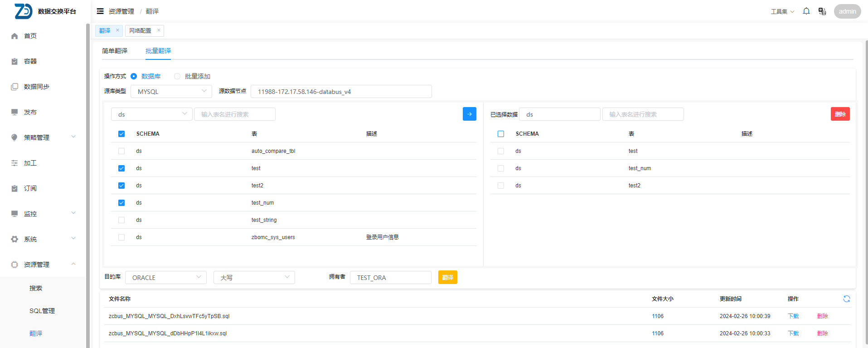Image resolution: width=868 pixels, height=348 pixels.
Task: Select the 批量添加 radio option
Action: point(177,76)
